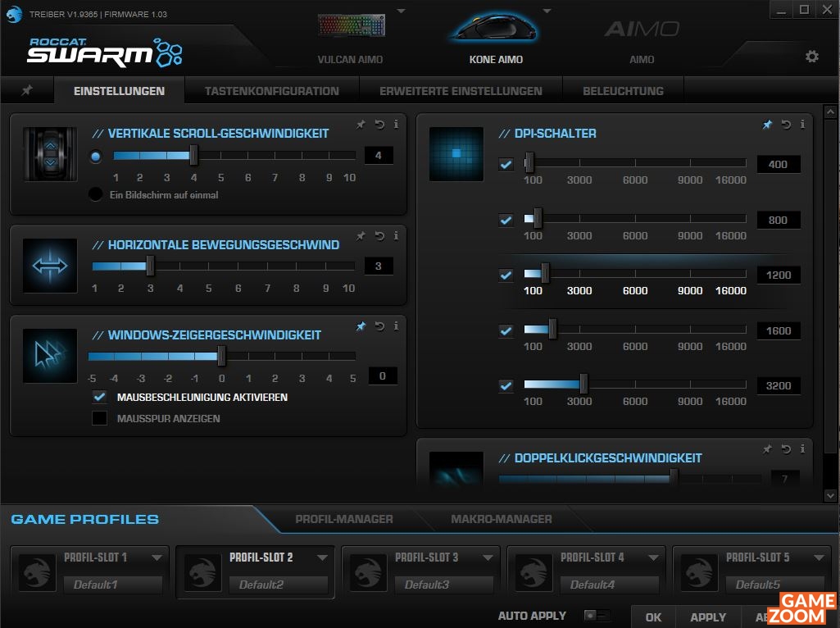Enable Mausspur anzeigen checkbox

tap(100, 418)
